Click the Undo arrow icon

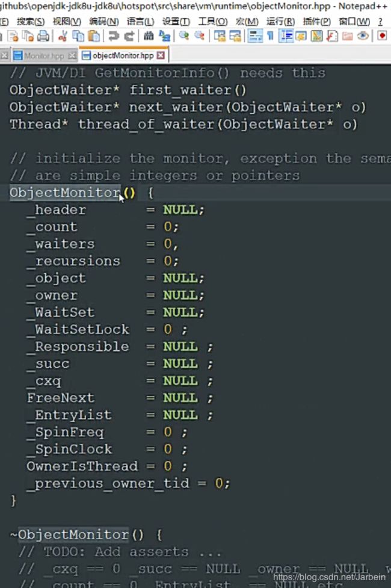(x=114, y=36)
